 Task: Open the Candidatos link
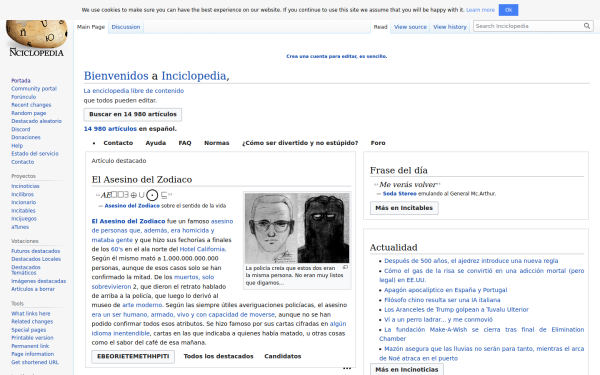[x=283, y=356]
